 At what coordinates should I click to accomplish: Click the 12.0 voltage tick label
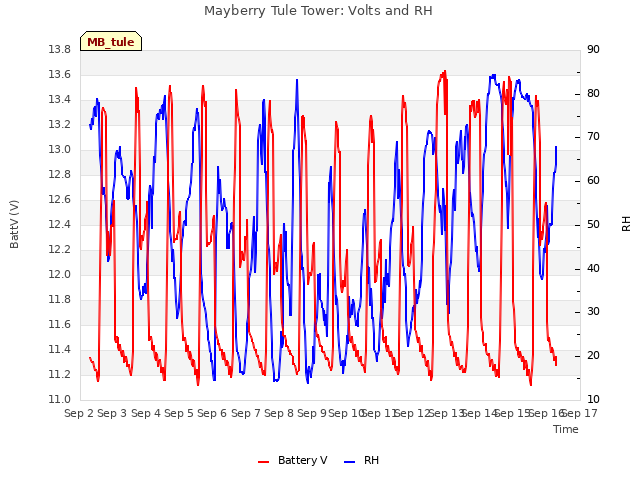coord(59,275)
